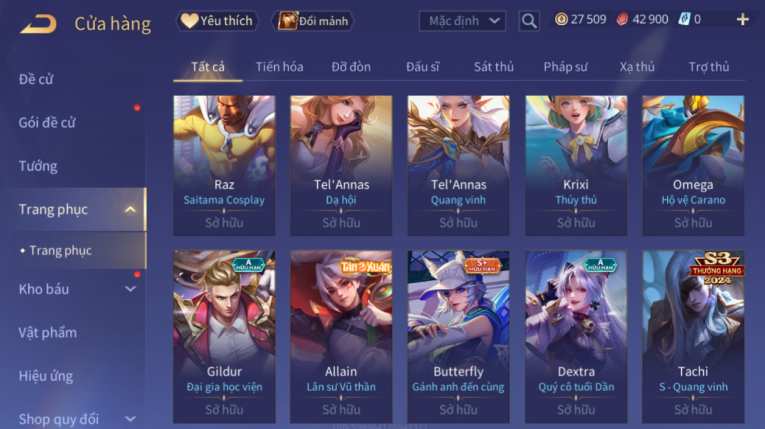
Task: Open the search magnifier icon
Action: pyautogui.click(x=529, y=21)
